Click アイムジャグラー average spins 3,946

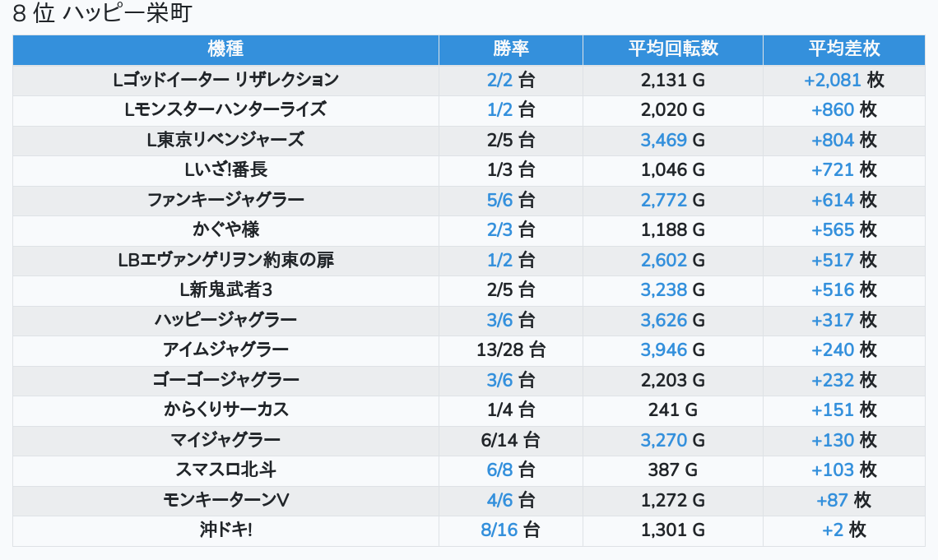[x=664, y=349]
